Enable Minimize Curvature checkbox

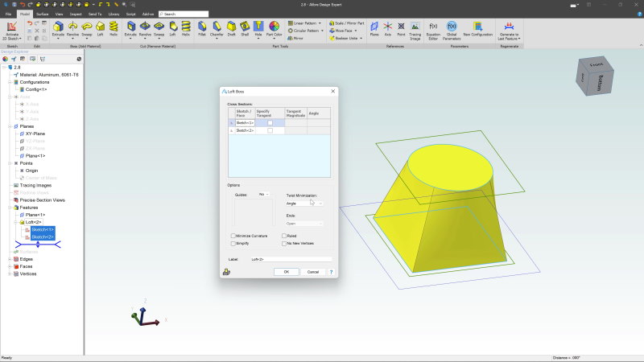(x=233, y=236)
